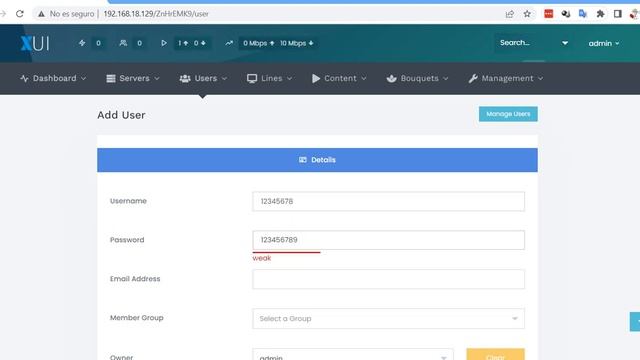
Task: Open the Bouquets menu
Action: tap(417, 78)
